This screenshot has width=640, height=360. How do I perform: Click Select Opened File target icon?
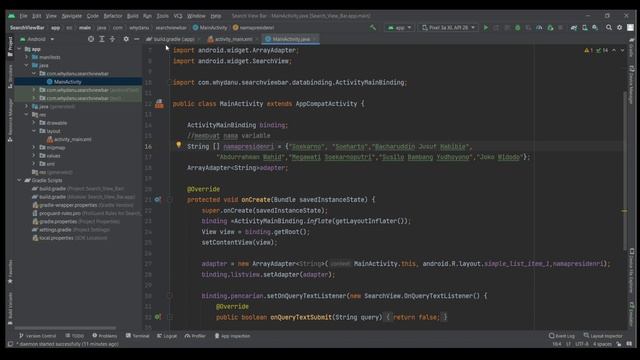pyautogui.click(x=91, y=39)
